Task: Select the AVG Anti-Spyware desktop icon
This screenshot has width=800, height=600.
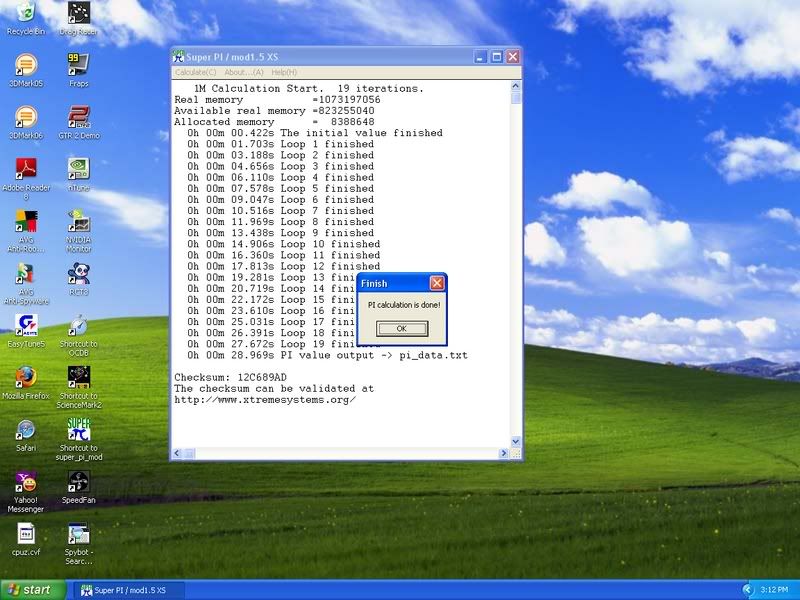Action: point(26,284)
